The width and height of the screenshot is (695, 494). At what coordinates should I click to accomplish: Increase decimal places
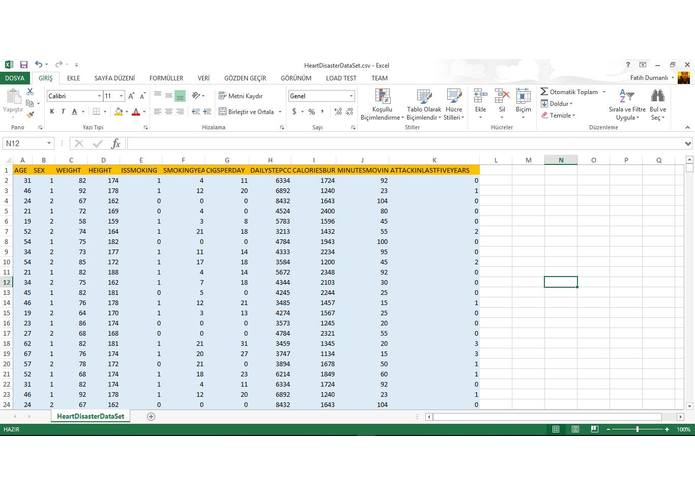(x=338, y=112)
